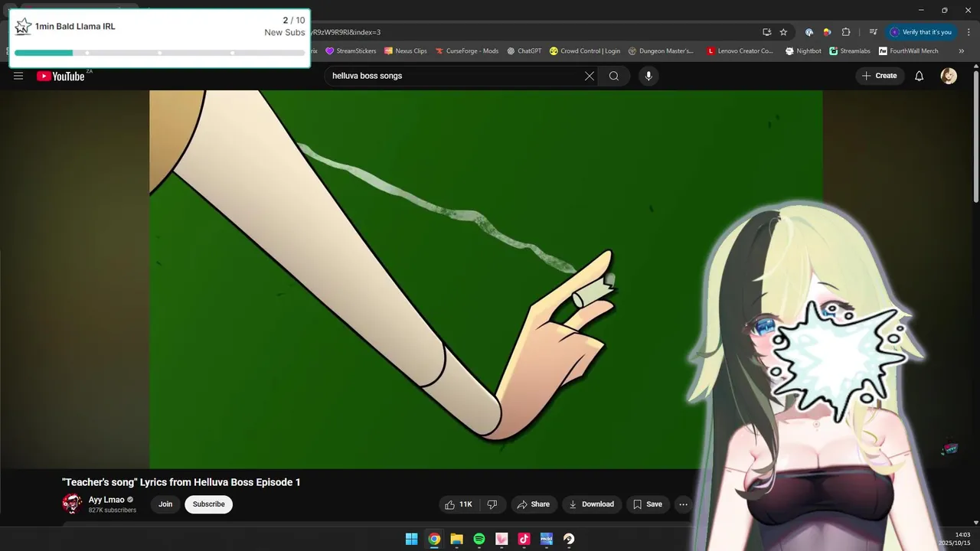
Task: Open the Lenovo Creator bookmark
Action: [x=740, y=51]
